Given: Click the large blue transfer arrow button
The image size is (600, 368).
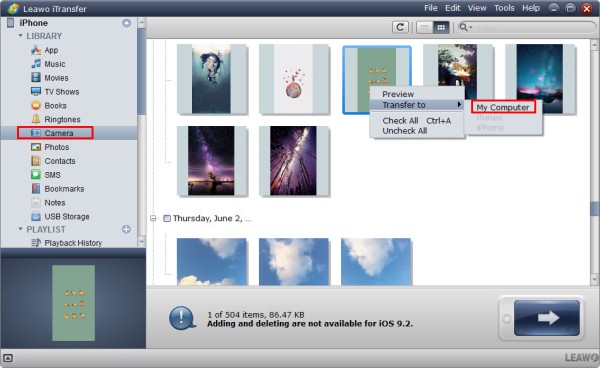Looking at the screenshot, I should (x=547, y=318).
